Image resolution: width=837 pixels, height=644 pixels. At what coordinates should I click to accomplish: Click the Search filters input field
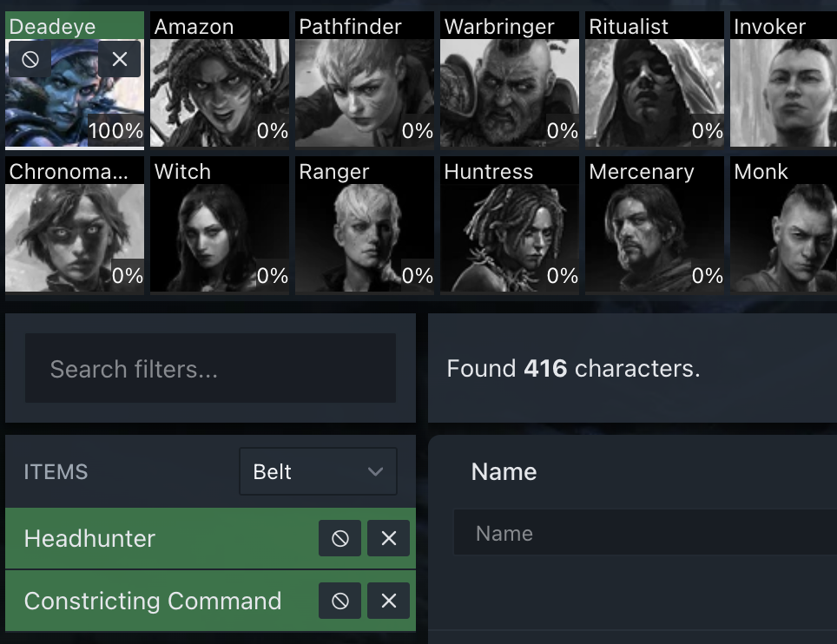tap(210, 369)
